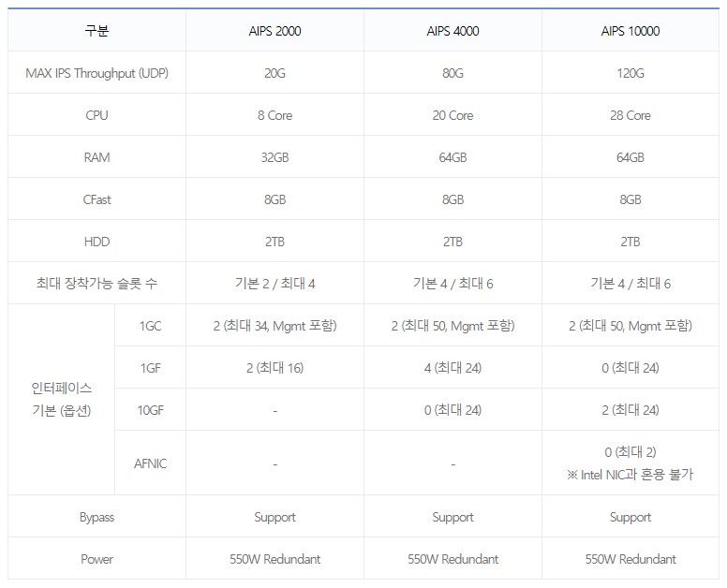Click the RAM row label
Image resolution: width=727 pixels, height=588 pixels.
point(96,157)
